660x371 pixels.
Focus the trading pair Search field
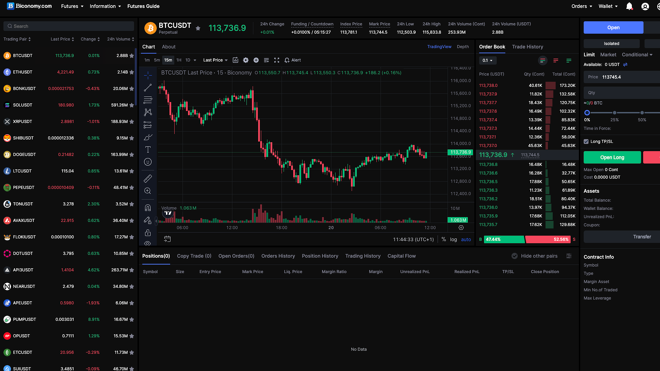pos(69,26)
